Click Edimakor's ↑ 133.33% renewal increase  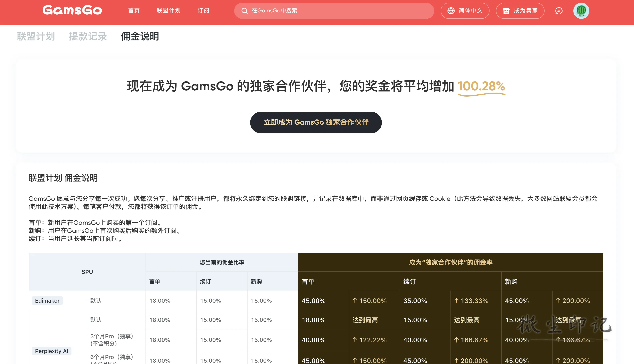471,301
